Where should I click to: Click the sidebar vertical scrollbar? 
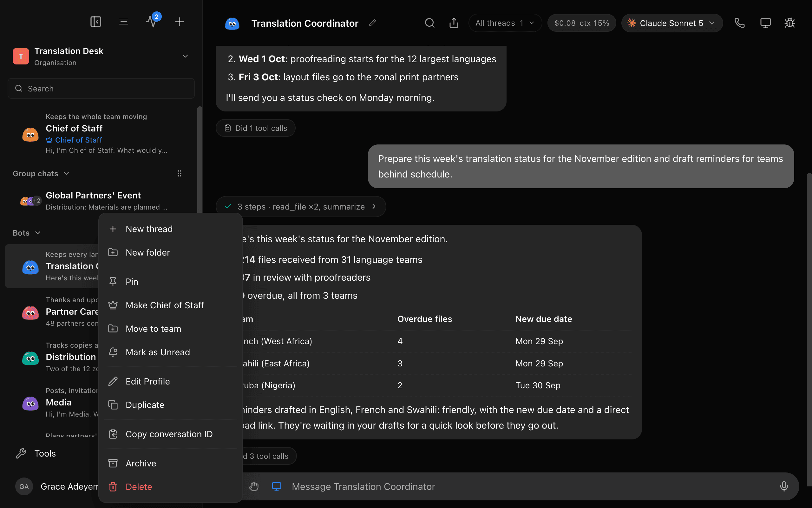200,160
